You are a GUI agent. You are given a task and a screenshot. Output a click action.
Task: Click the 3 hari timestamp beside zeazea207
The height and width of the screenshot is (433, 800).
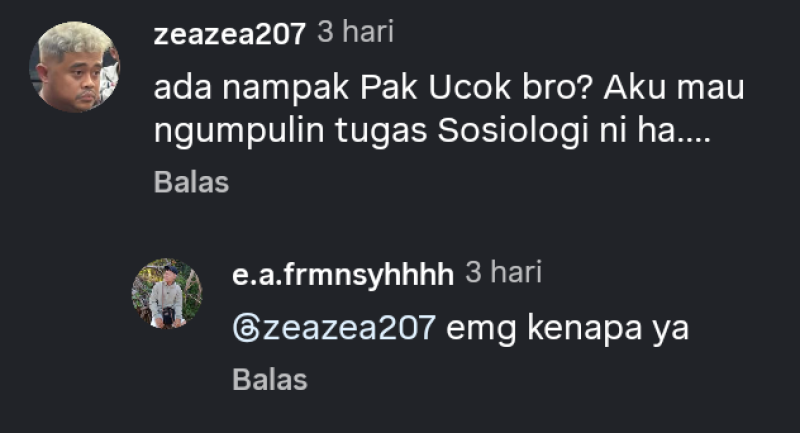[x=355, y=33]
